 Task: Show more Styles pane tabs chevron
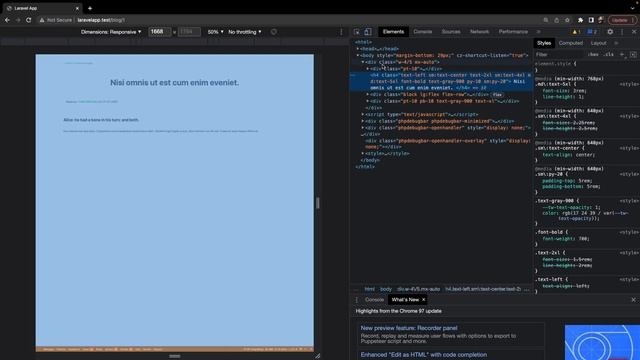tap(616, 43)
